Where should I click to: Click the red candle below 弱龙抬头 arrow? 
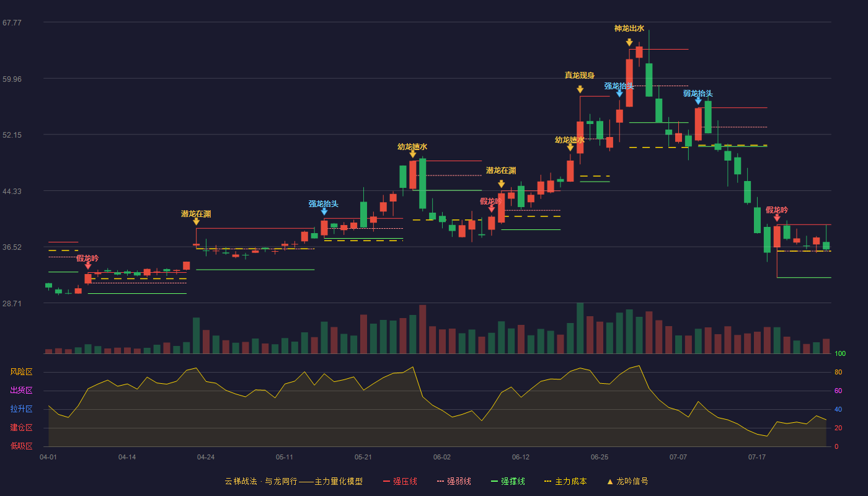(698, 124)
